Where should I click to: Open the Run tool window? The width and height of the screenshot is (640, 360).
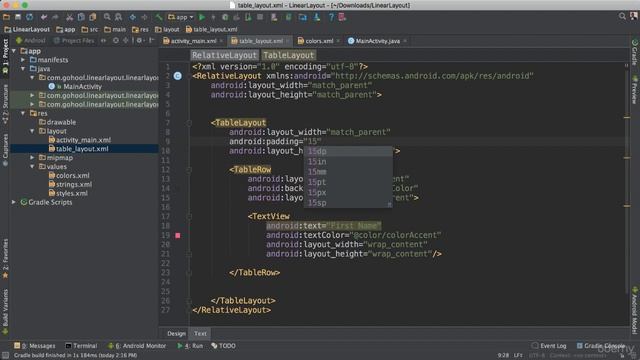click(x=190, y=346)
